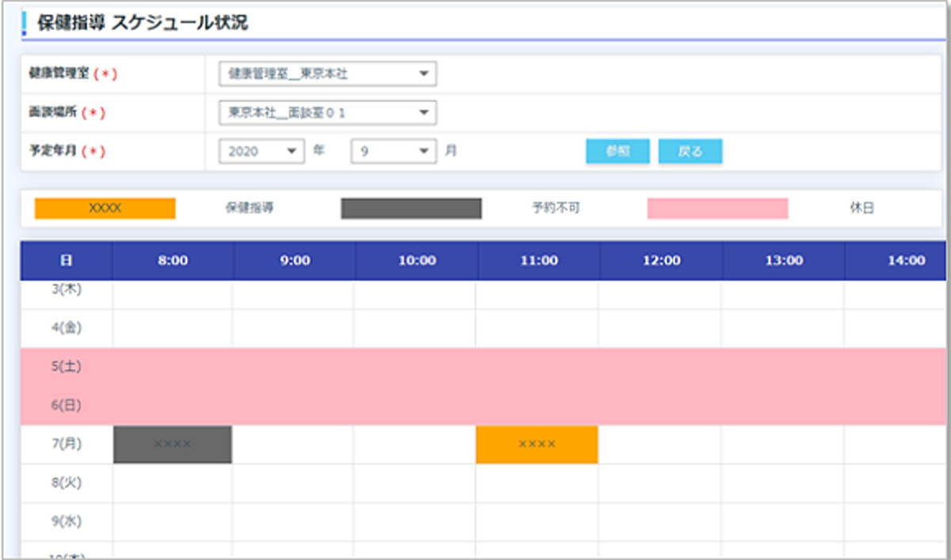Click the orange XXXX legend swatch
The height and width of the screenshot is (560, 951).
coord(105,208)
